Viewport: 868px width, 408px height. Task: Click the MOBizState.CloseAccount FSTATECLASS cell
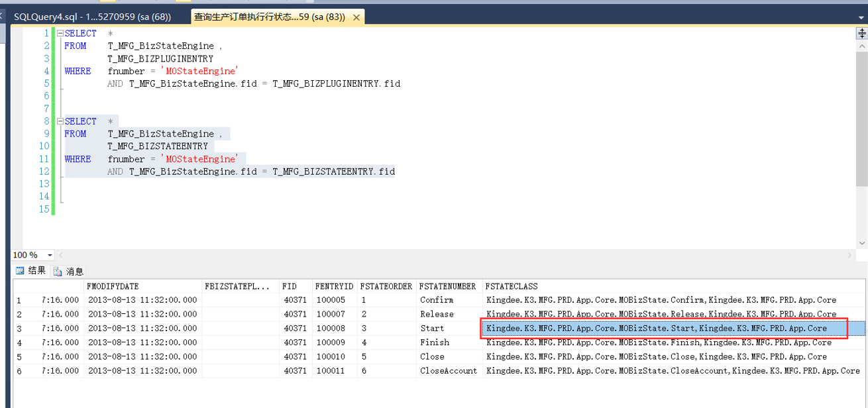coord(673,371)
